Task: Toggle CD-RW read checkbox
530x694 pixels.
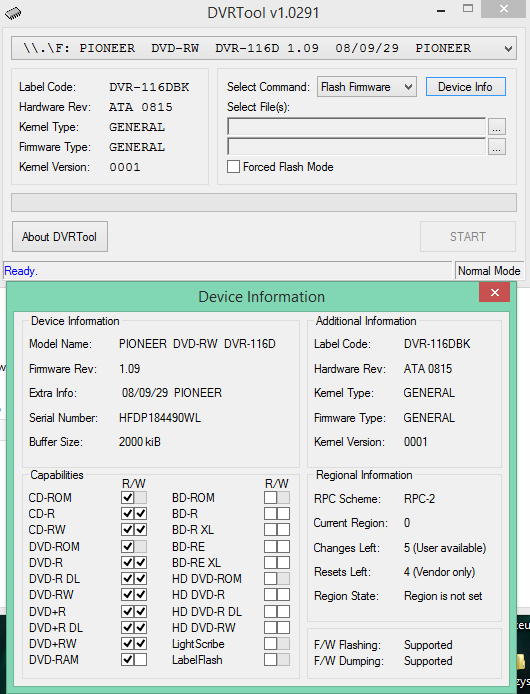Action: [x=128, y=529]
